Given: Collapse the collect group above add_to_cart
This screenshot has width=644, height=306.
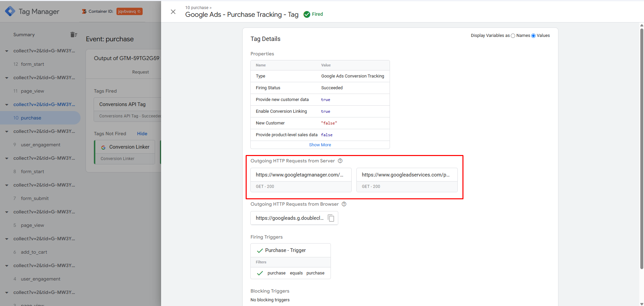Looking at the screenshot, I should 7,239.
